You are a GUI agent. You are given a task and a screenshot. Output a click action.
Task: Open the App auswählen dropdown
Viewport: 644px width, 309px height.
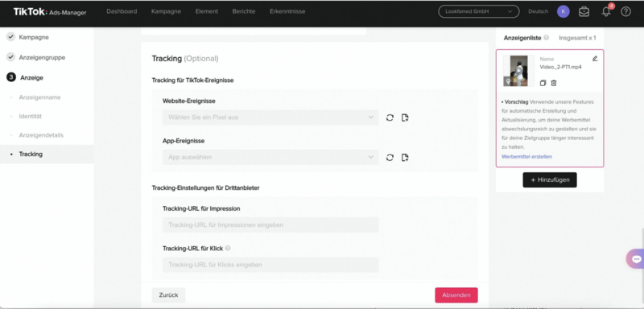pyautogui.click(x=270, y=157)
